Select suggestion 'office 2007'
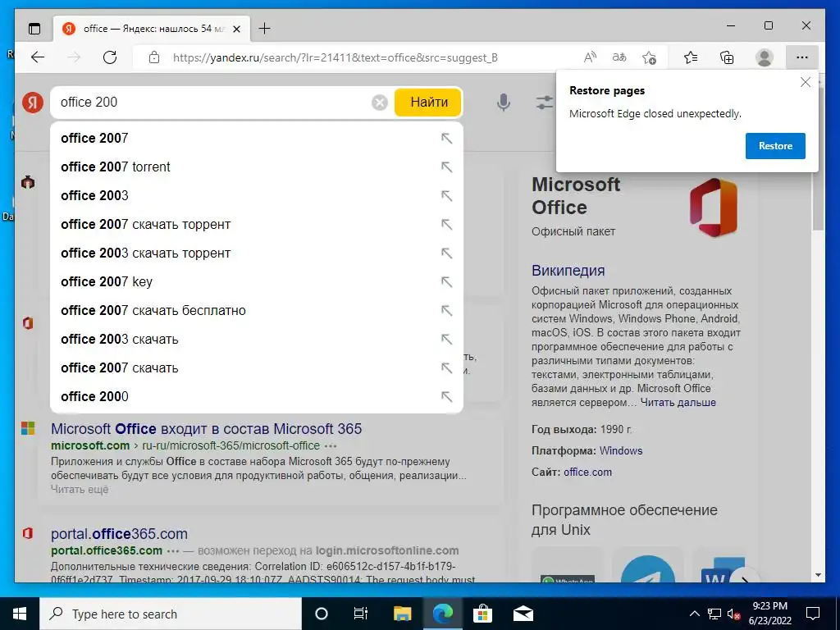 point(257,138)
